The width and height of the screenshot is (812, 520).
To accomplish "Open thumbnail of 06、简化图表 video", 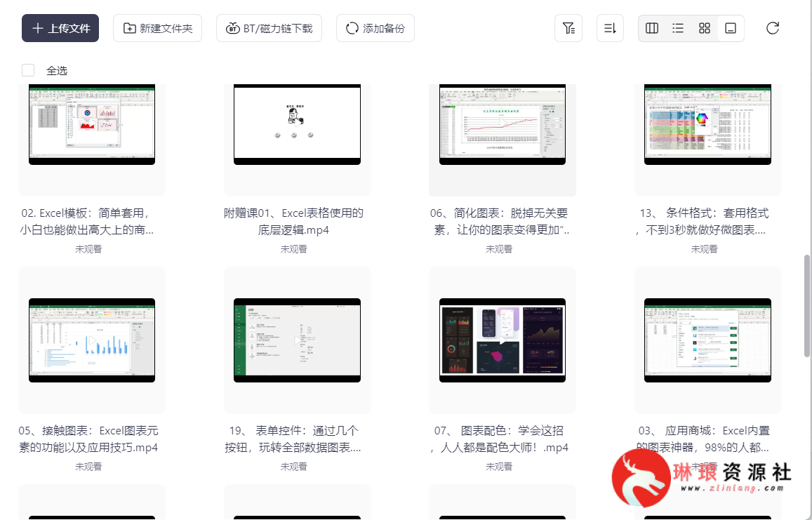I will (x=502, y=124).
